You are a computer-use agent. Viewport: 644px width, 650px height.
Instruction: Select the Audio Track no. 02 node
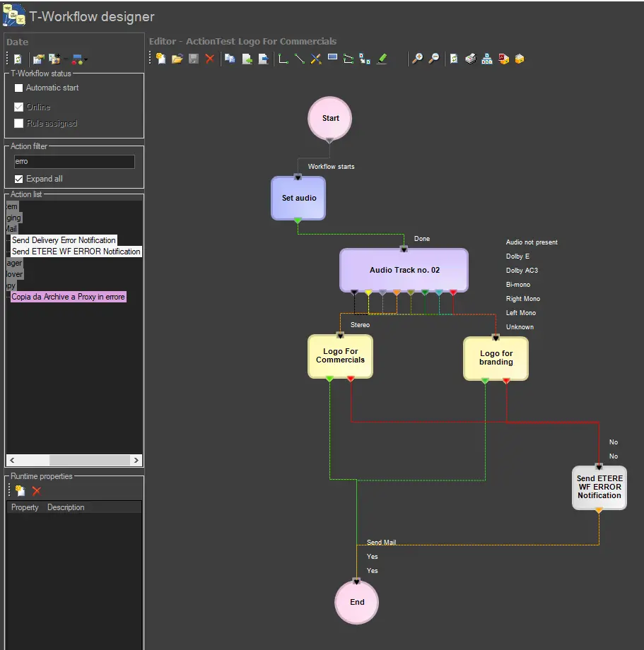(x=404, y=270)
